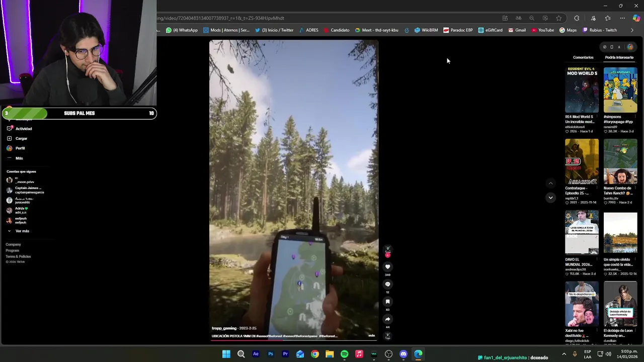The image size is (644, 362).
Task: Seek on the red video progress bar
Action: tap(294, 340)
